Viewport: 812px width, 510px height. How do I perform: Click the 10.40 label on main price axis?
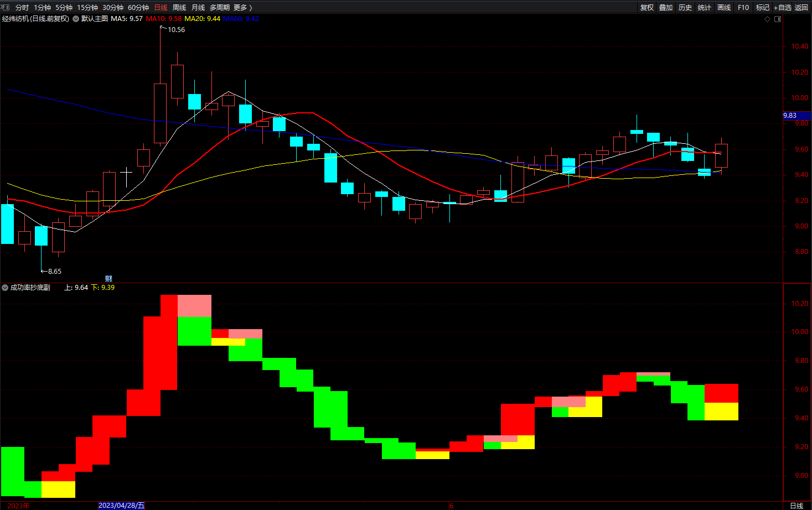click(800, 46)
